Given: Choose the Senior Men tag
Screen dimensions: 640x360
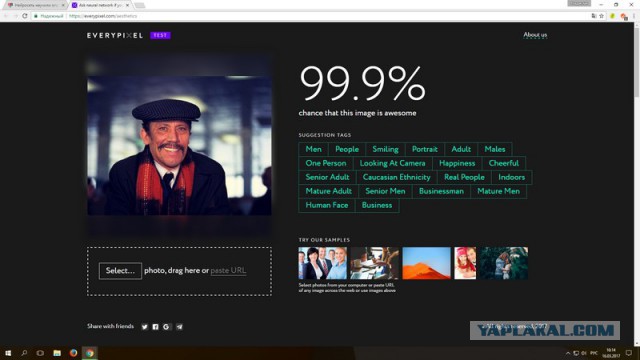Looking at the screenshot, I should pyautogui.click(x=385, y=191).
